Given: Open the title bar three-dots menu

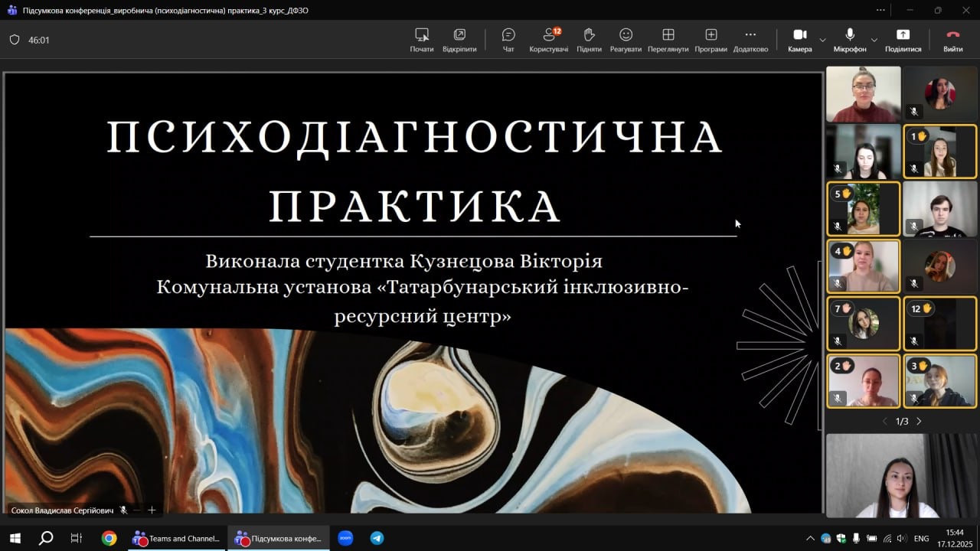Looking at the screenshot, I should 880,10.
